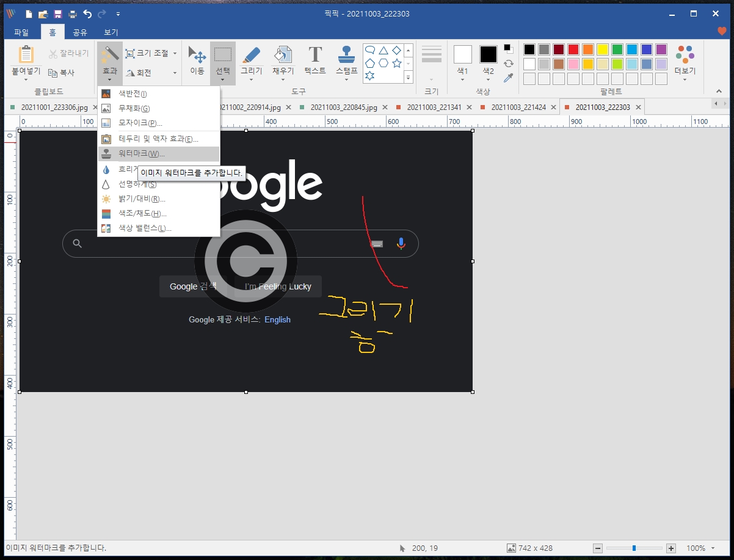Click 색상 밸런스 menu item
The width and height of the screenshot is (734, 560).
click(159, 228)
